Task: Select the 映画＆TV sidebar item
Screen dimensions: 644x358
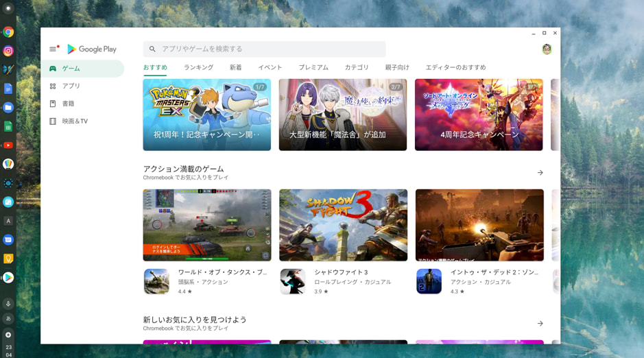Action: coord(82,121)
